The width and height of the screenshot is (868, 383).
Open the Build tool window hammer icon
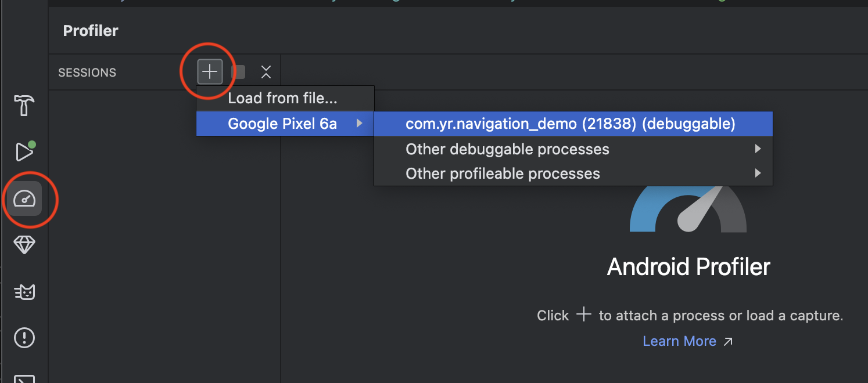[24, 106]
